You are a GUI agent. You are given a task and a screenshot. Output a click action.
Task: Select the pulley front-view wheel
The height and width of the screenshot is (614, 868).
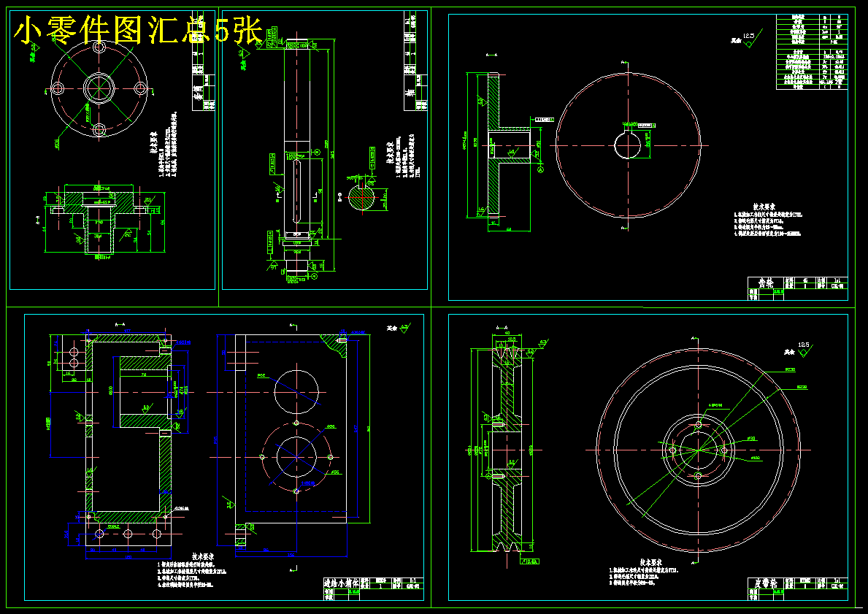point(699,450)
